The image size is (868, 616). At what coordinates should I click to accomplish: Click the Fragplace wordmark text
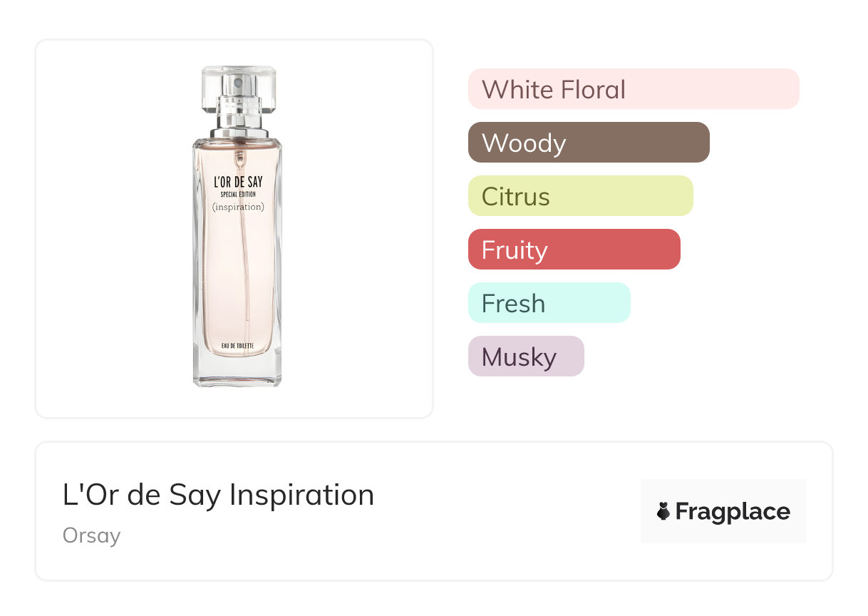pyautogui.click(x=732, y=511)
